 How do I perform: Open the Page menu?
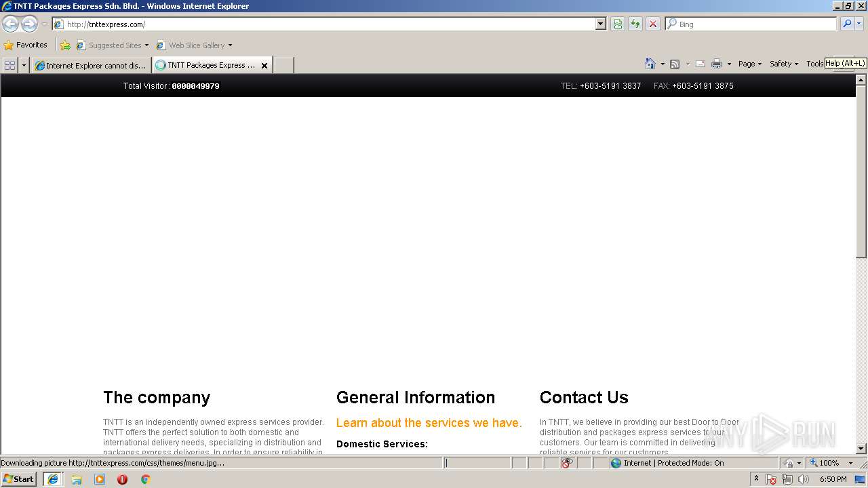[x=749, y=64]
